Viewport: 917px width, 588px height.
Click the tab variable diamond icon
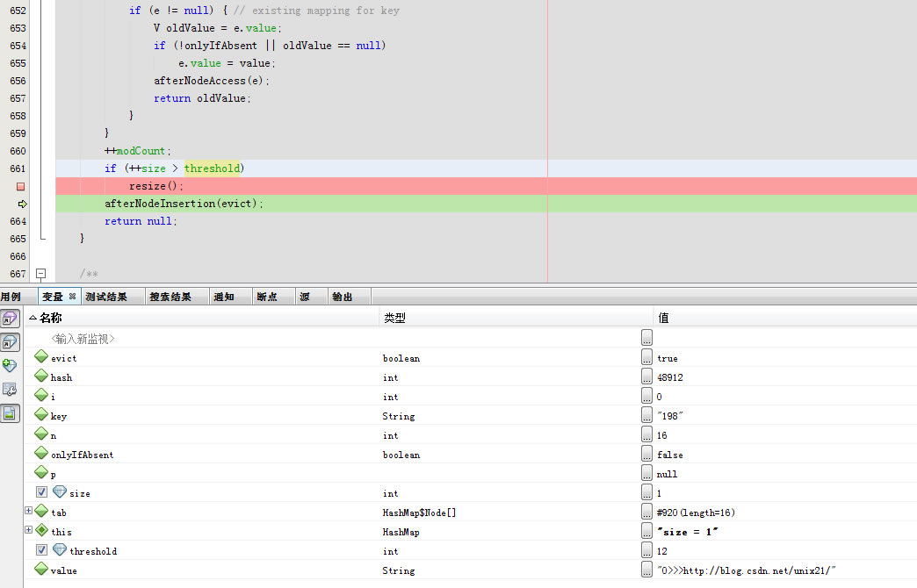click(41, 510)
